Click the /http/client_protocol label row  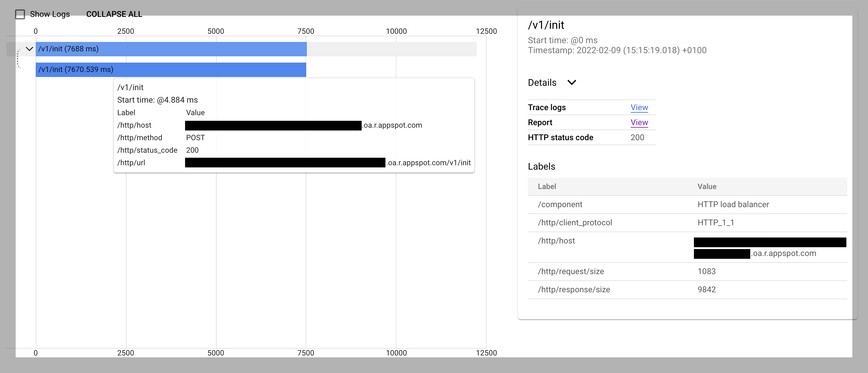pos(575,223)
